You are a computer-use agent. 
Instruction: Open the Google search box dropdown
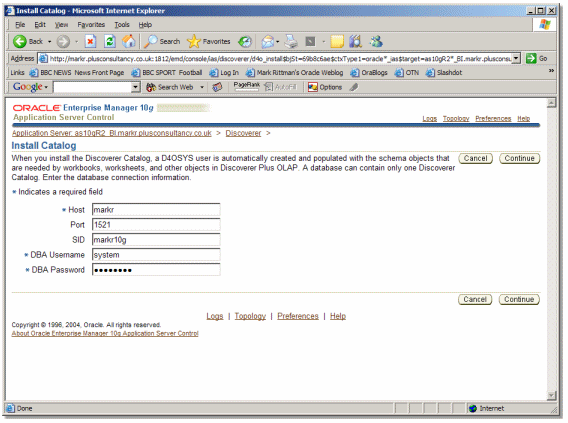click(135, 87)
